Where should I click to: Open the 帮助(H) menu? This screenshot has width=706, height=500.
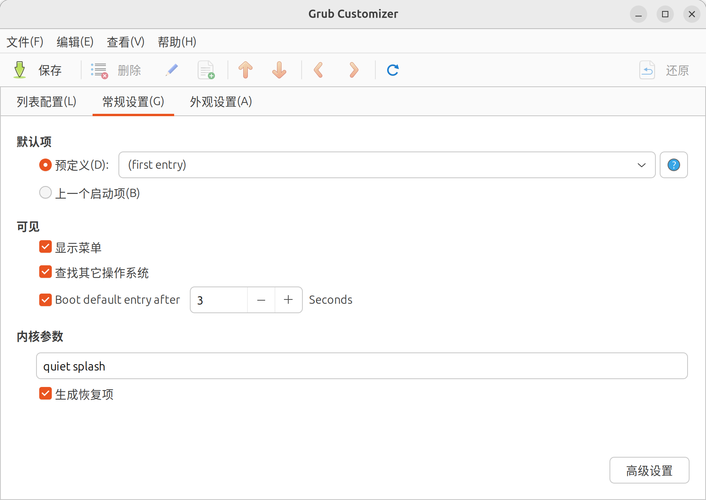pos(176,42)
